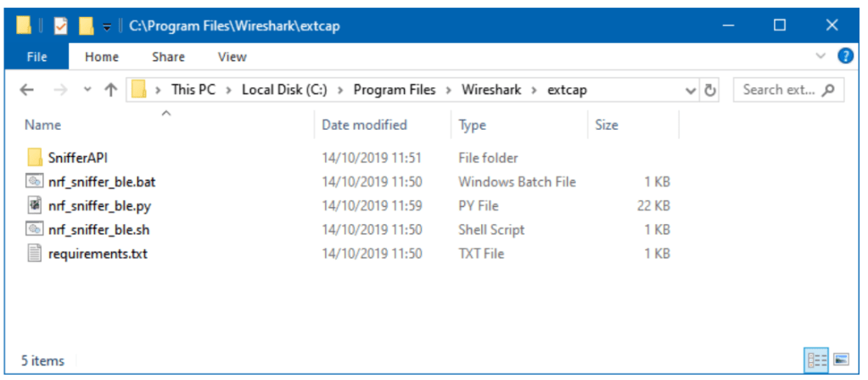Refresh the extcap folder view

tap(711, 90)
